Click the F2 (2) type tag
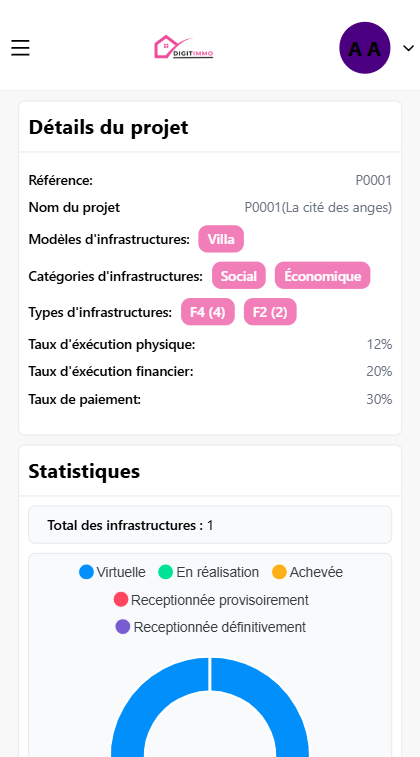 tap(270, 312)
